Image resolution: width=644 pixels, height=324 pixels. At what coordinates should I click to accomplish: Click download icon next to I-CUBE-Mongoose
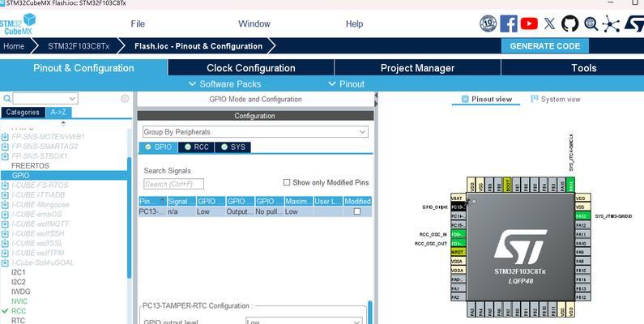click(x=5, y=204)
